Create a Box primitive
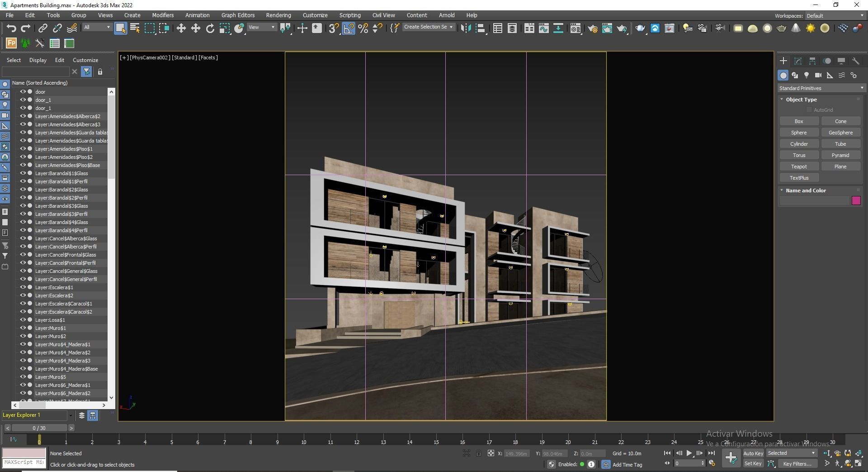Screen dimensions: 868x472 799,121
